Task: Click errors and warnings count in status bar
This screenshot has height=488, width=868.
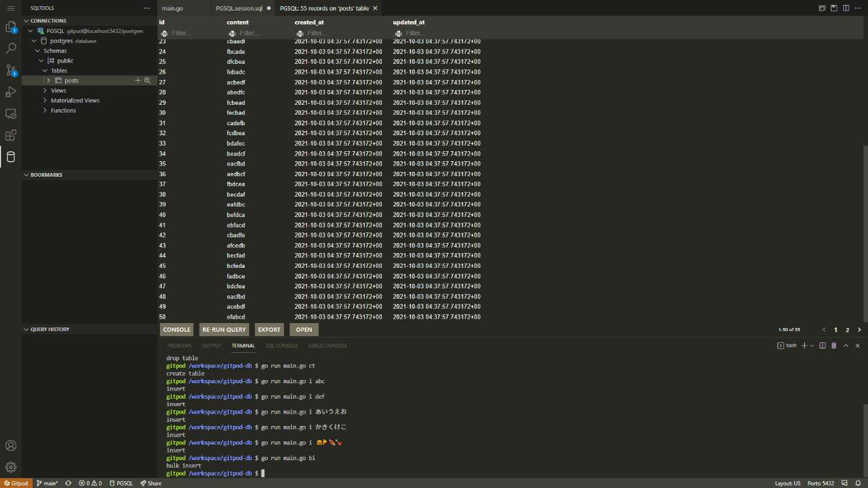Action: 90,483
